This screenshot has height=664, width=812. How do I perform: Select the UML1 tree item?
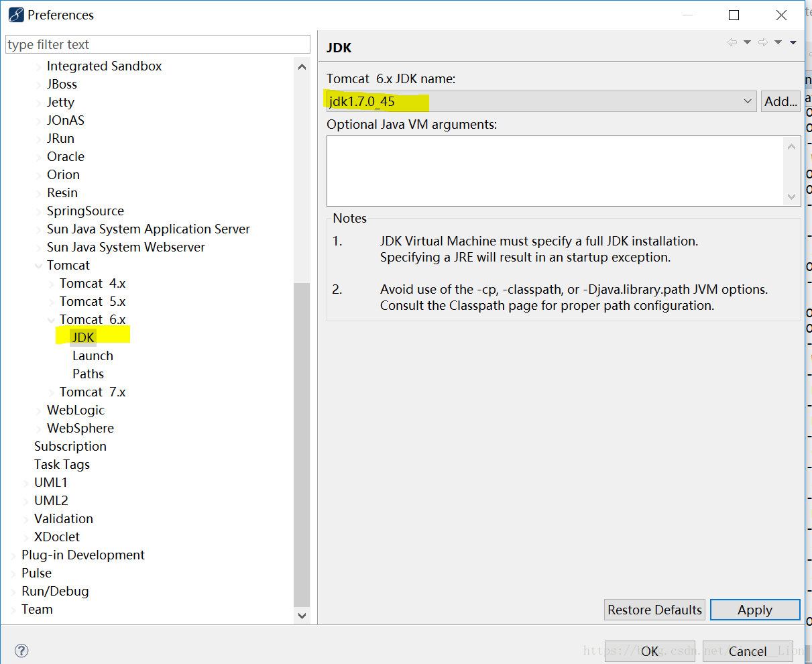click(x=51, y=482)
